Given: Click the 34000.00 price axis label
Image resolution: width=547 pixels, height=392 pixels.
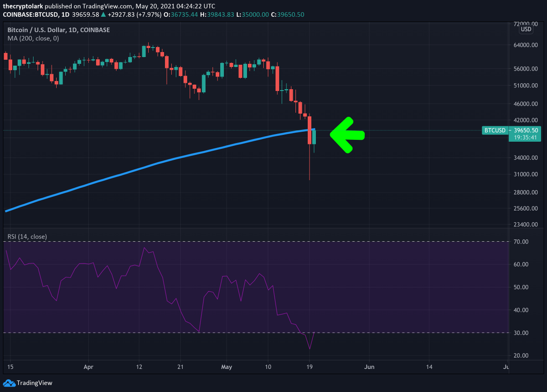Looking at the screenshot, I should tap(525, 158).
